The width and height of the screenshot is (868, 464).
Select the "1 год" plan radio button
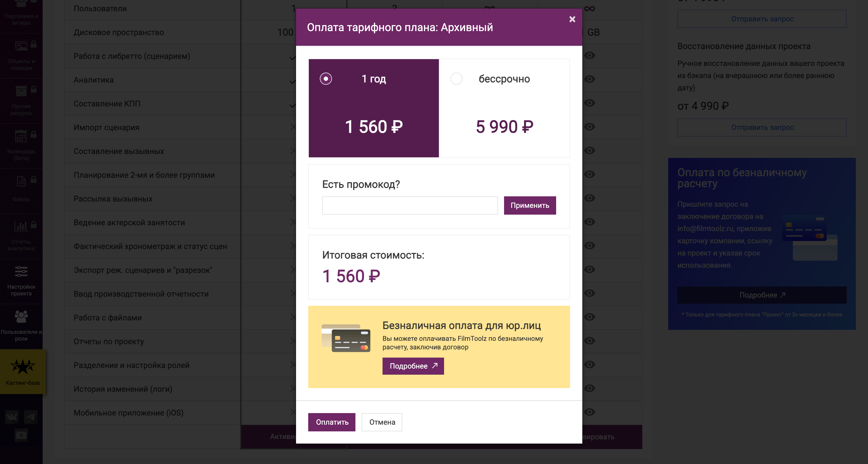[x=326, y=79]
